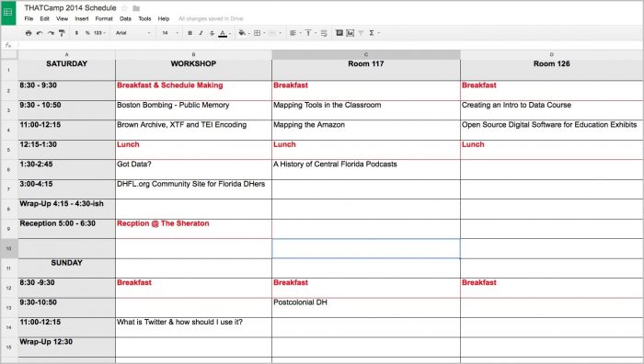Click the Filter funnel icon
Image resolution: width=644 pixels, height=364 pixels.
[x=361, y=33]
